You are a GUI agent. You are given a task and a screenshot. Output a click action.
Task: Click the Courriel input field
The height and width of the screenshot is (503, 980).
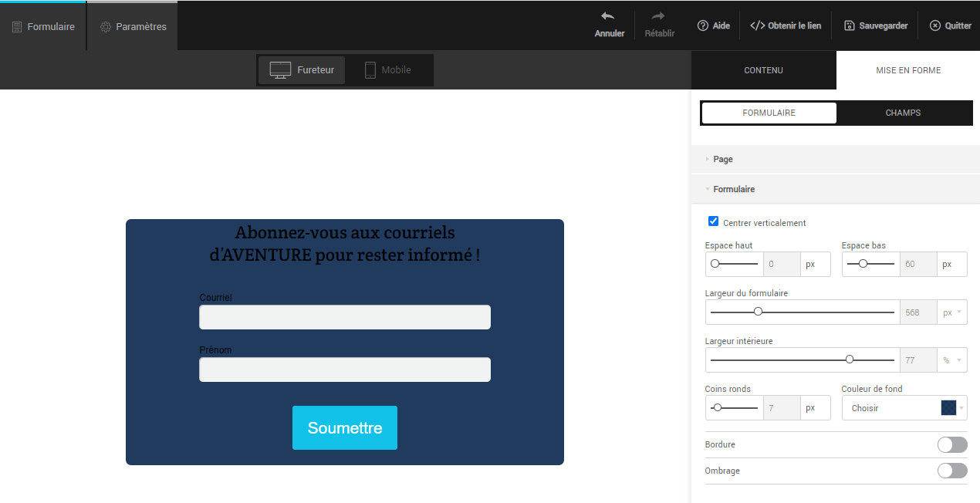pos(344,317)
